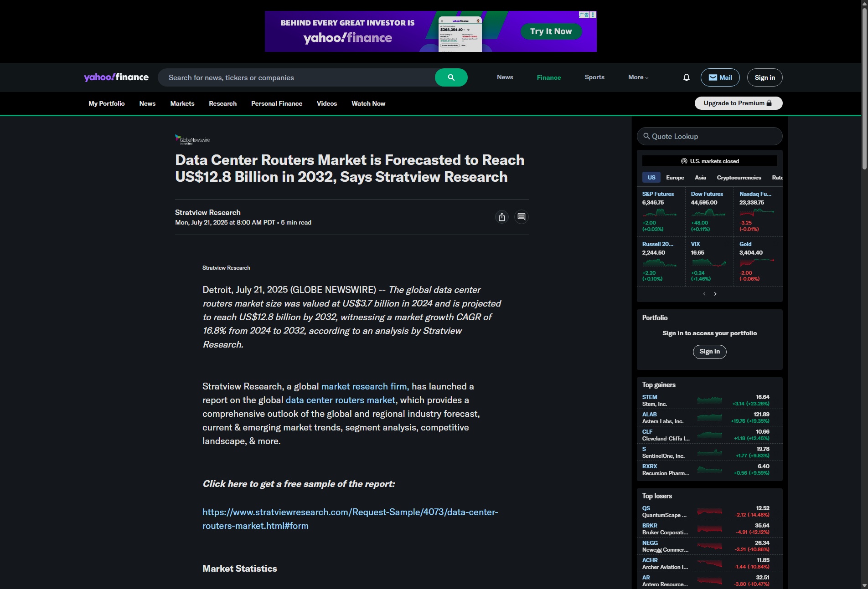Image resolution: width=868 pixels, height=589 pixels.
Task: Click the Portfolio heading
Action: coord(655,318)
